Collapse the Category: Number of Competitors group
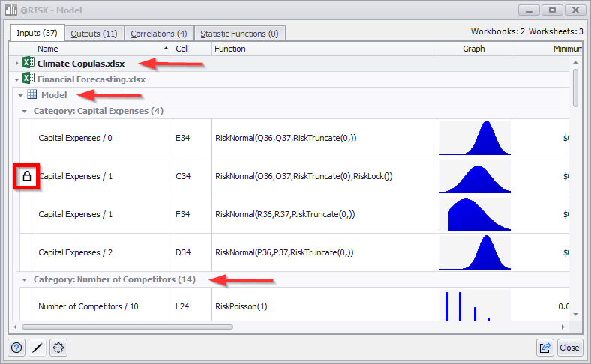This screenshot has width=591, height=364. pos(25,279)
